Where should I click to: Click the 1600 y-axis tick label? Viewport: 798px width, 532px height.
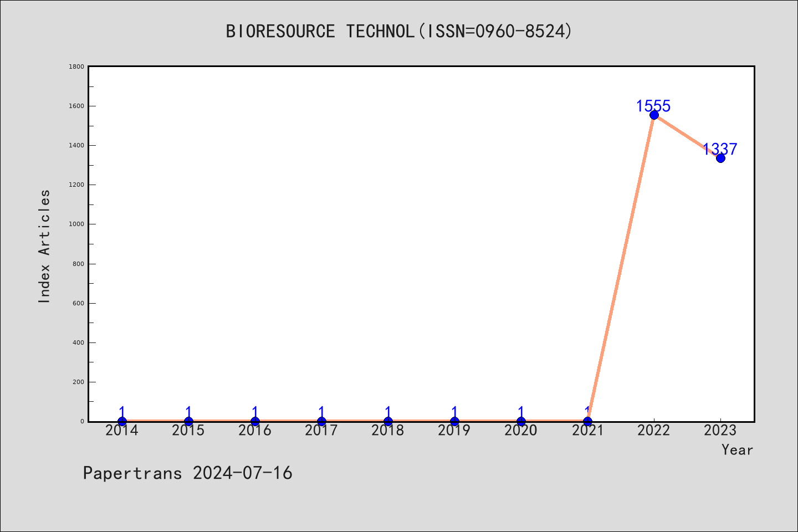[x=76, y=106]
